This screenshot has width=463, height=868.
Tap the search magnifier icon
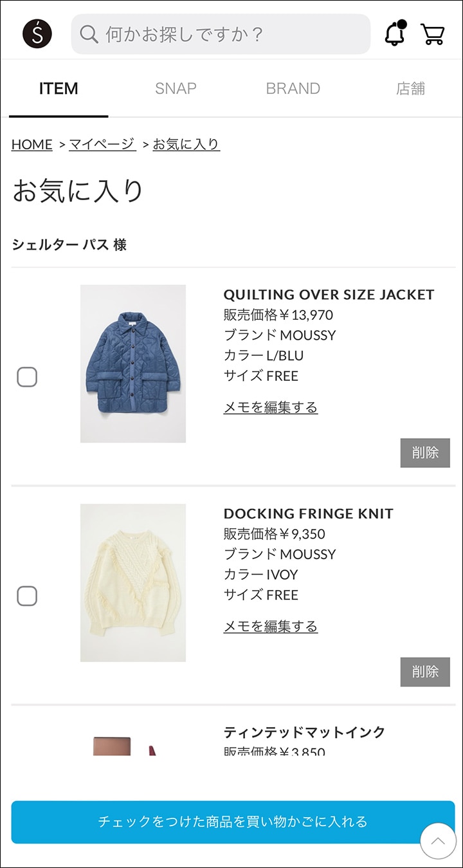coord(89,33)
